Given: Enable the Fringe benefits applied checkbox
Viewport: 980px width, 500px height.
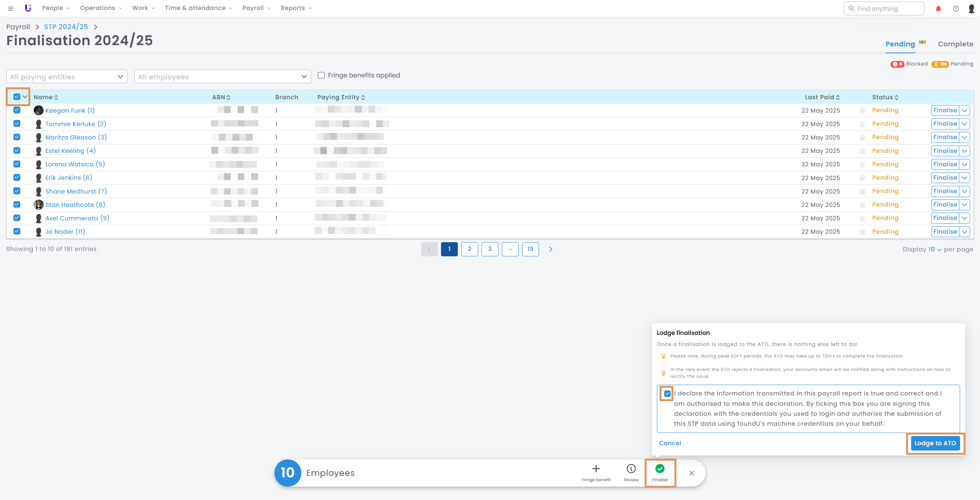Looking at the screenshot, I should [x=321, y=75].
